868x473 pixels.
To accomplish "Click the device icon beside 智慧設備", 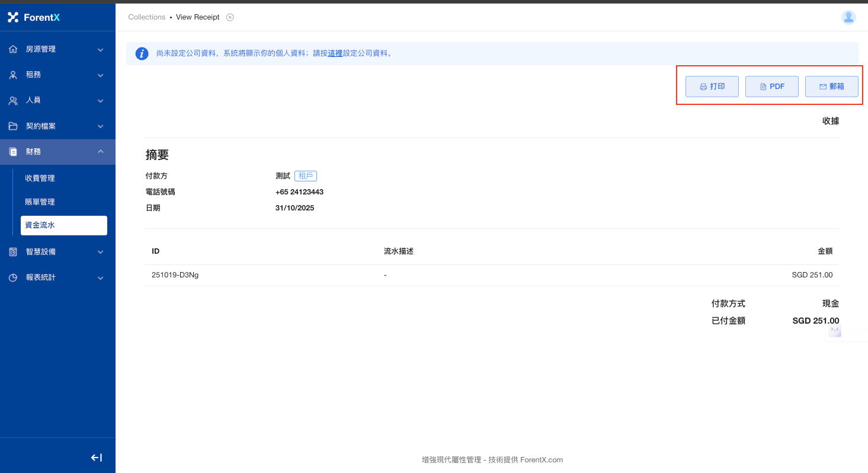I will [13, 252].
